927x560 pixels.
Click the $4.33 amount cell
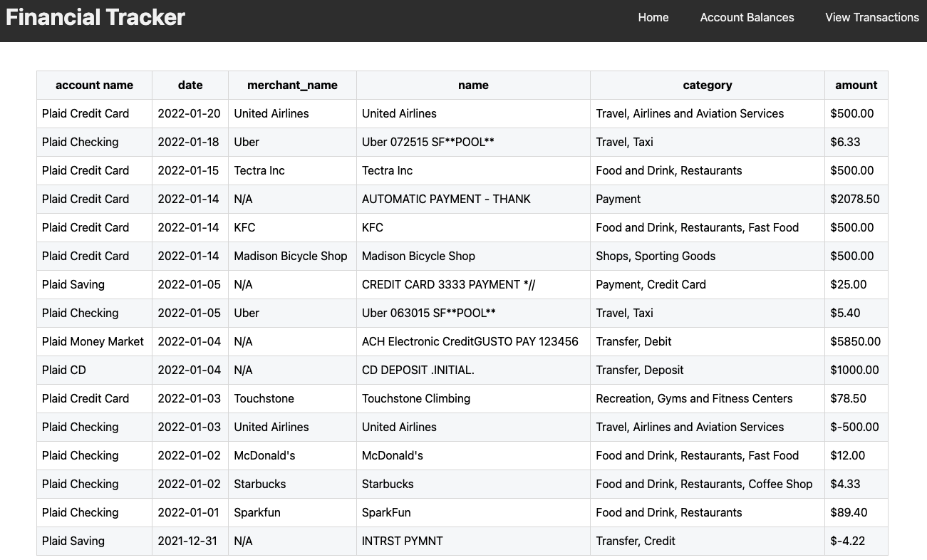point(856,484)
